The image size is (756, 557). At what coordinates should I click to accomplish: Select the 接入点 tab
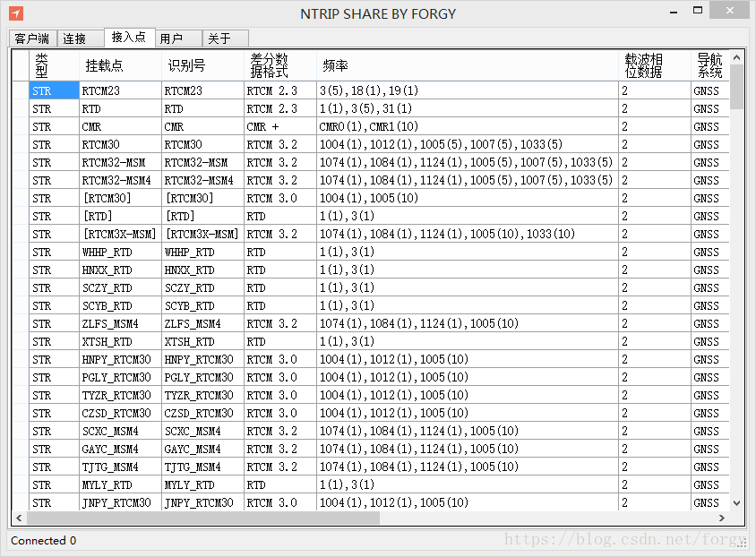pyautogui.click(x=129, y=37)
